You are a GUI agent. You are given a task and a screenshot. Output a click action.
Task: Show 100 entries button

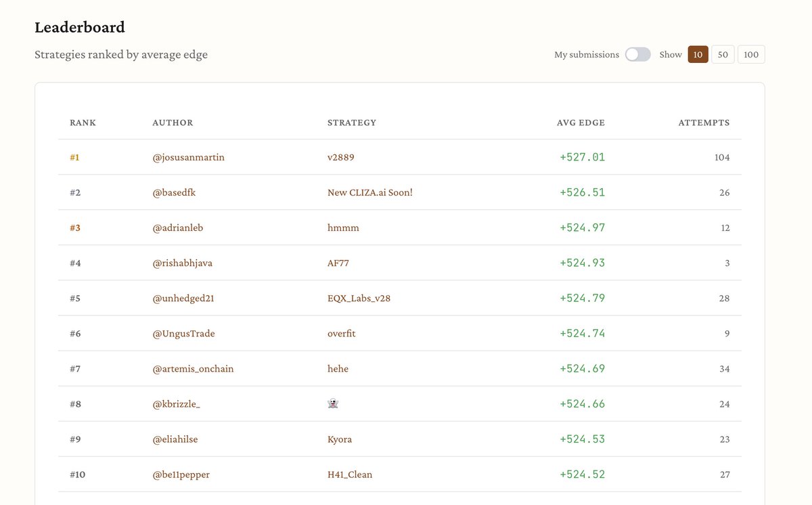pos(751,54)
